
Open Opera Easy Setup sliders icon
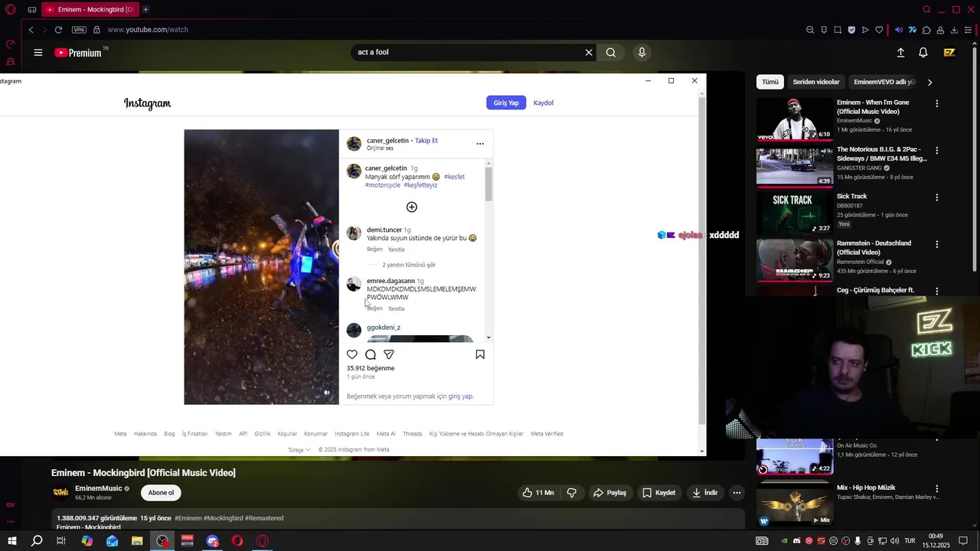click(968, 30)
